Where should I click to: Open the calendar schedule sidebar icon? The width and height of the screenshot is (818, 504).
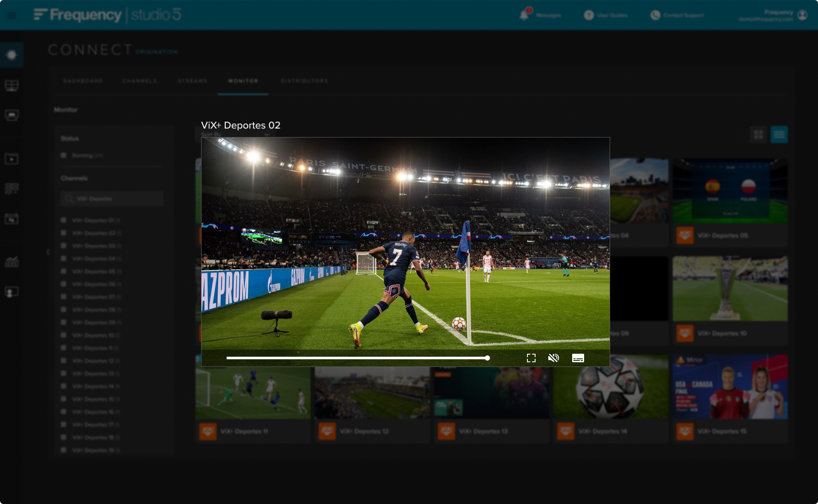tap(12, 219)
